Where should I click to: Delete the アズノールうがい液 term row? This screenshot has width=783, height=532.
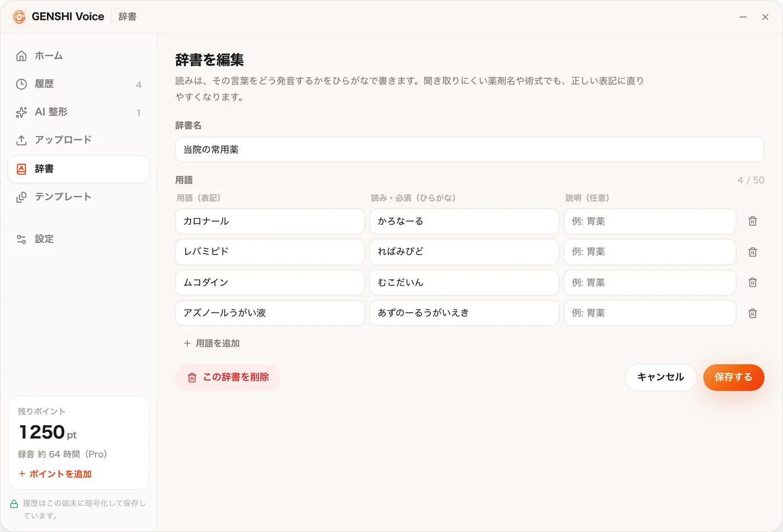[x=753, y=313]
